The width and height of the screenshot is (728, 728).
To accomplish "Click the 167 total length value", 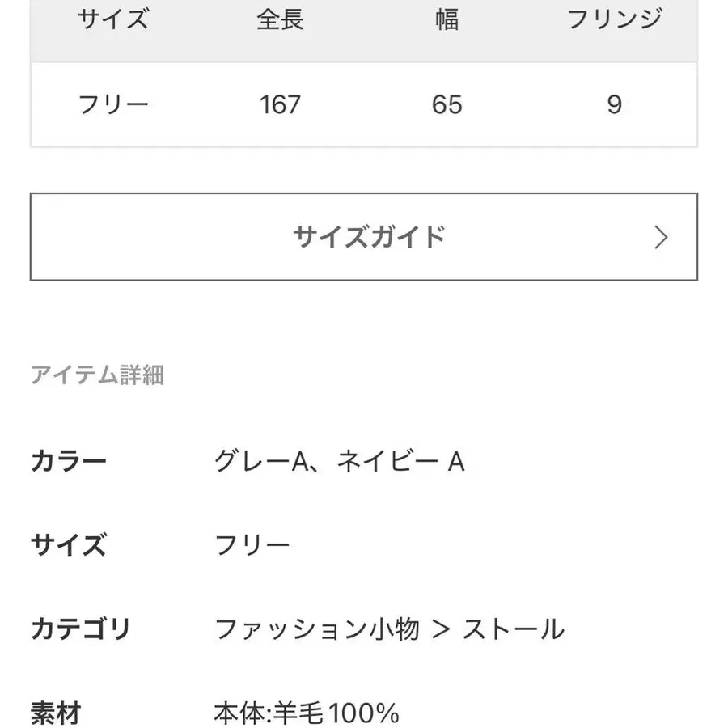I will (x=280, y=104).
